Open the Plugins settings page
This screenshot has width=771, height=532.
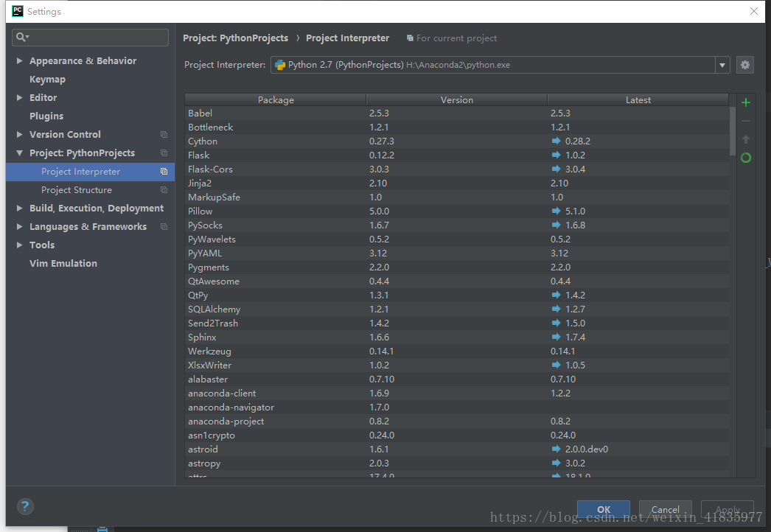[x=46, y=116]
